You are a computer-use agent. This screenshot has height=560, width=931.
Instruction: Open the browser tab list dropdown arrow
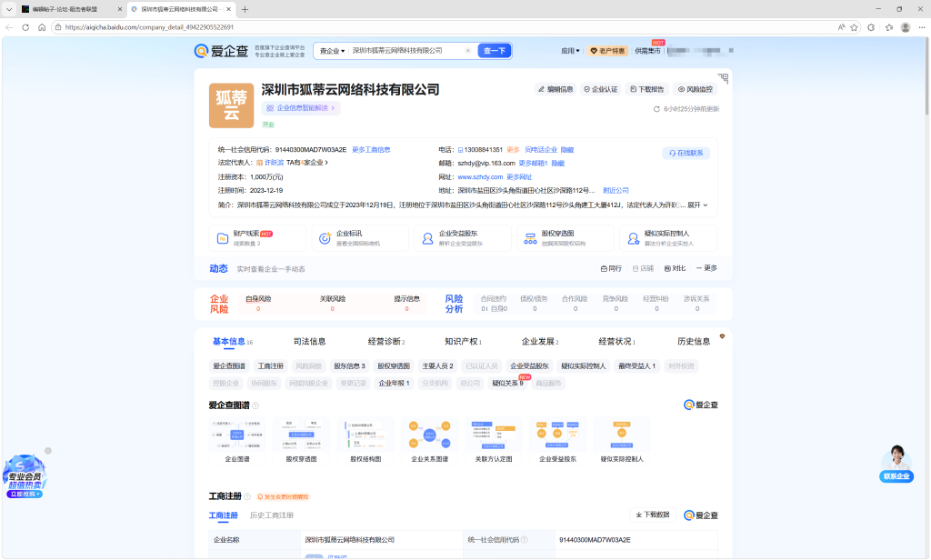[x=9, y=9]
